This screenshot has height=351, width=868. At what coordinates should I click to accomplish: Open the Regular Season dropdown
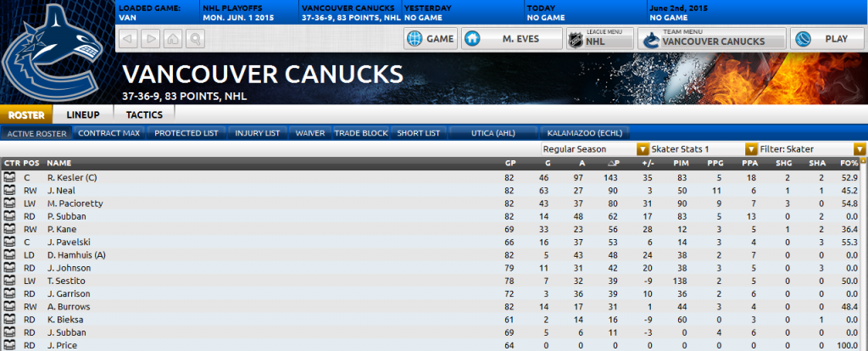(x=594, y=149)
